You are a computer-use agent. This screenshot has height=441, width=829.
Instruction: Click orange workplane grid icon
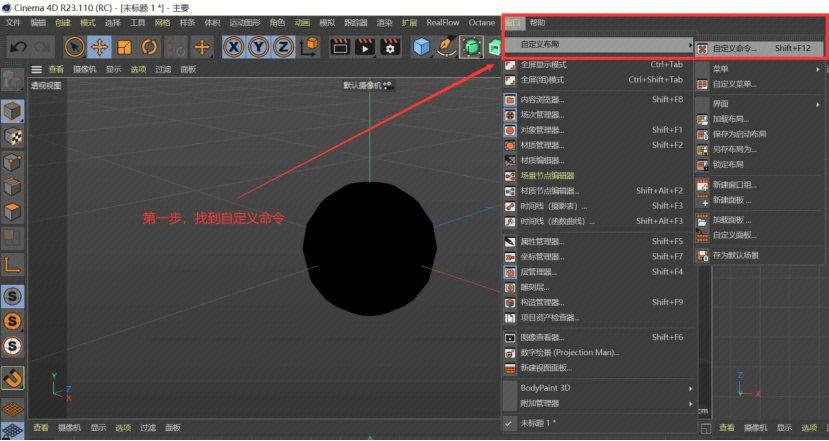(x=12, y=409)
